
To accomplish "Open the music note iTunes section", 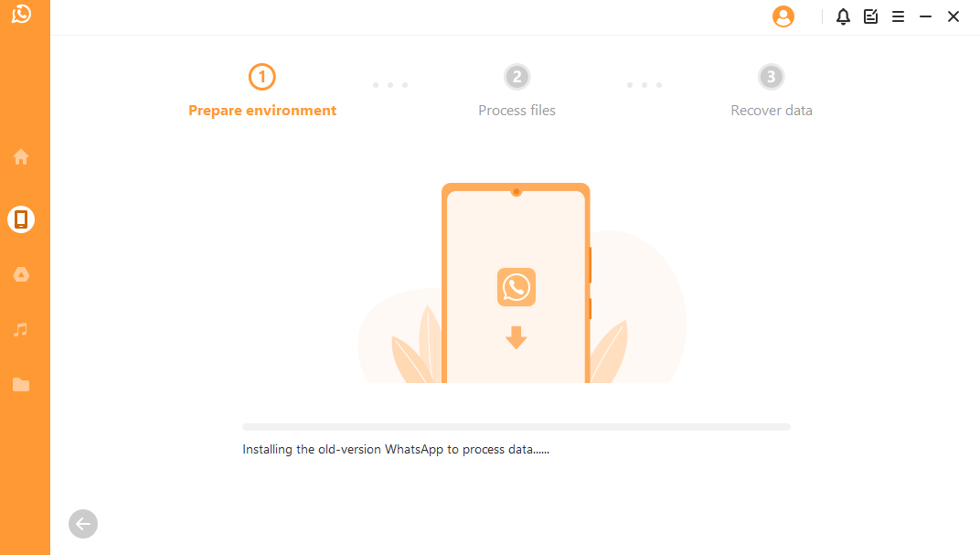I will 21,329.
